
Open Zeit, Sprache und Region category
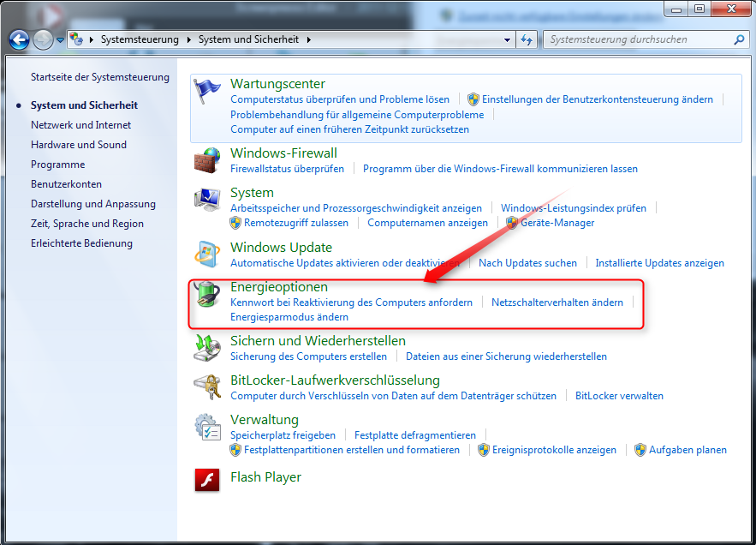pos(87,224)
